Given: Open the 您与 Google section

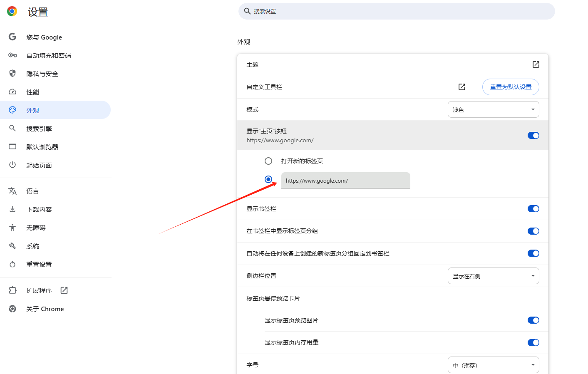Looking at the screenshot, I should [44, 37].
